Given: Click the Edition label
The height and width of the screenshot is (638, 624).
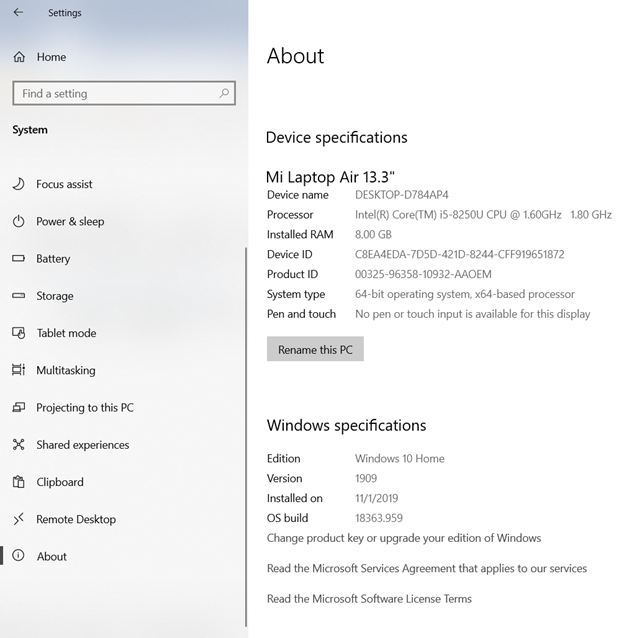Looking at the screenshot, I should click(x=284, y=459).
